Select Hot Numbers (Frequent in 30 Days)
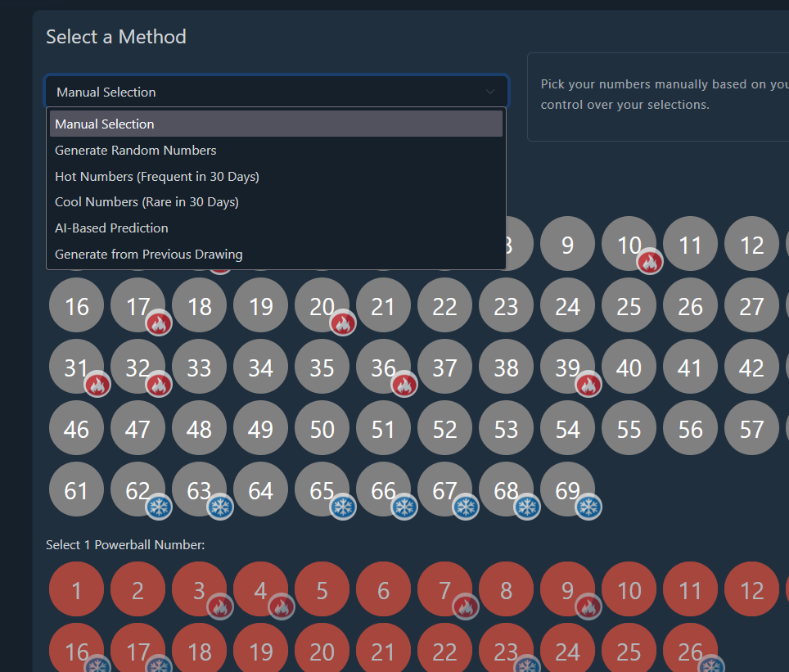Image resolution: width=789 pixels, height=672 pixels. (x=157, y=176)
